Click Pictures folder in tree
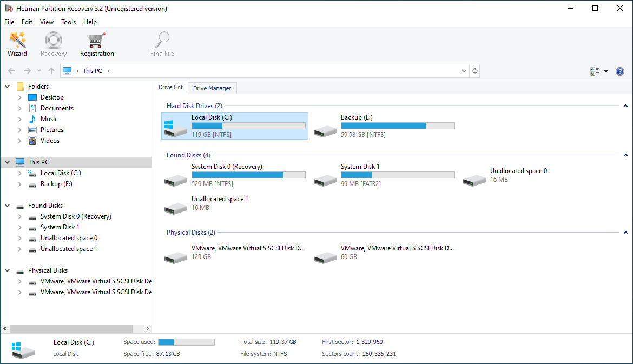This screenshot has width=633, height=364. (52, 130)
